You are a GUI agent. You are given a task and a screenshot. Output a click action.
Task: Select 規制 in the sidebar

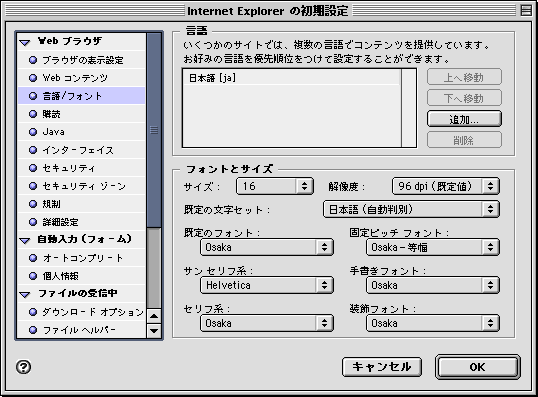tap(82, 204)
